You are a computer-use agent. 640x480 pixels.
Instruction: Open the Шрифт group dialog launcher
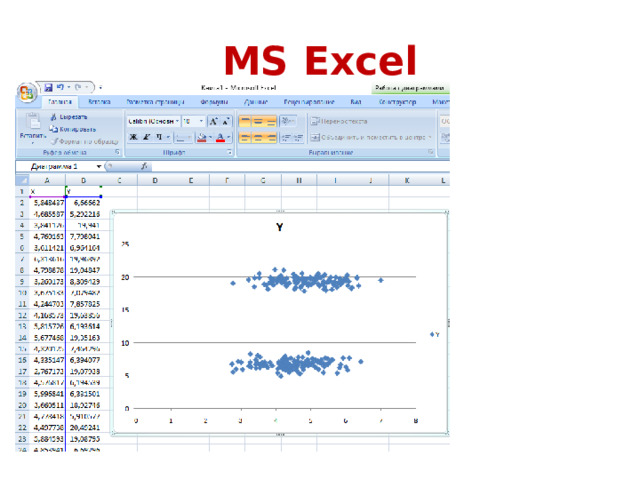[x=230, y=152]
